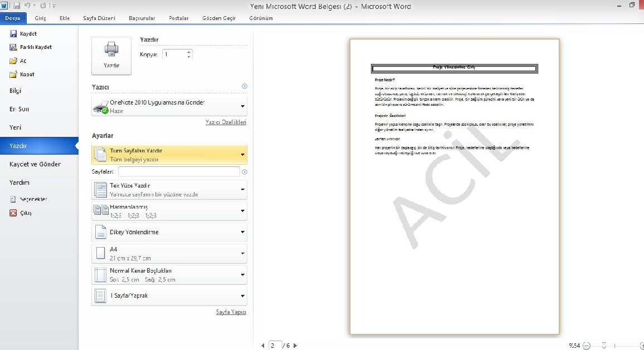
Task: Click the Dikey Yönlendirme portrait page icon
Action: coord(101,232)
